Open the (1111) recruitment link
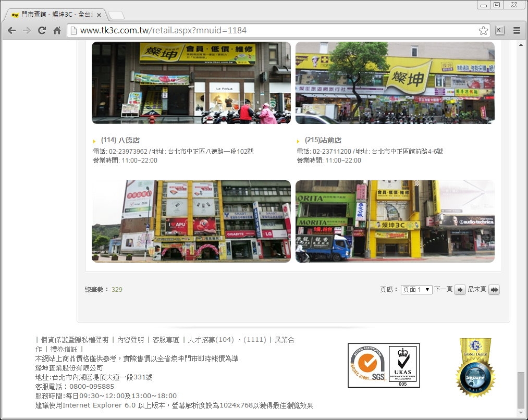 (x=255, y=340)
